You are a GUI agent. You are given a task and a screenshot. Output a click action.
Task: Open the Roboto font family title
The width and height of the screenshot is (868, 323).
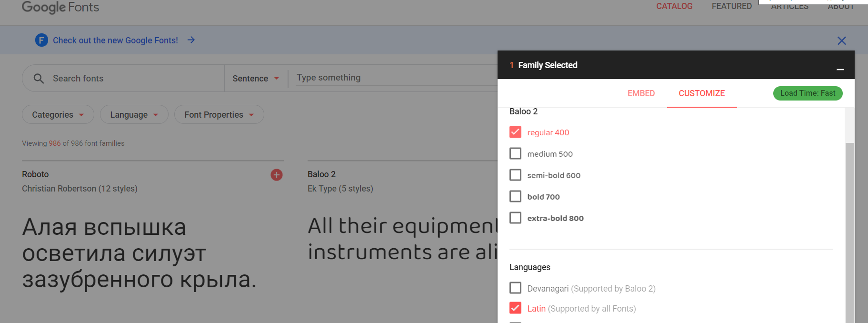pos(35,174)
